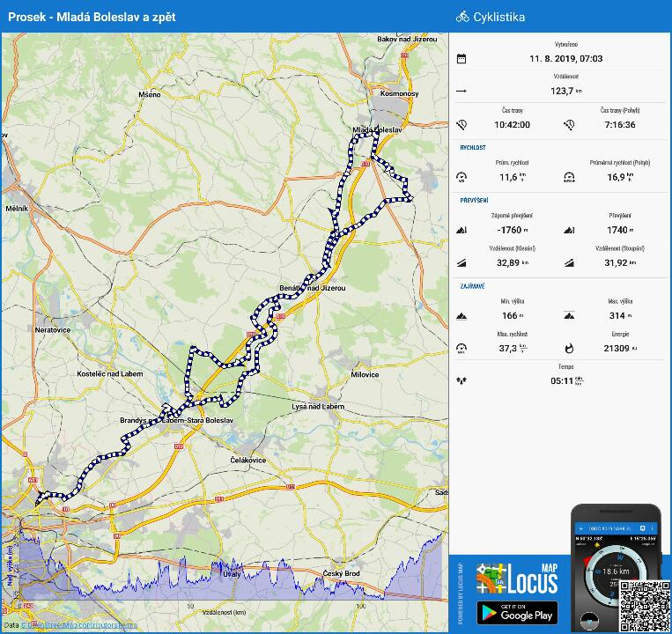Click the QR code image
Viewport: 672px width, 634px height.
[646, 606]
